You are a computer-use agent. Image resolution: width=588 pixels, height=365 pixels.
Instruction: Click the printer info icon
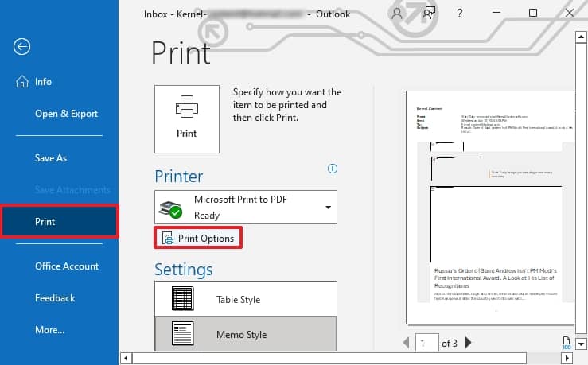click(333, 169)
